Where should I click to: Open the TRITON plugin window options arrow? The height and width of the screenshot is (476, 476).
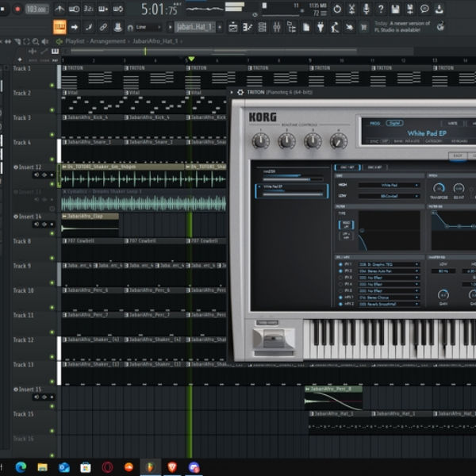pos(232,92)
